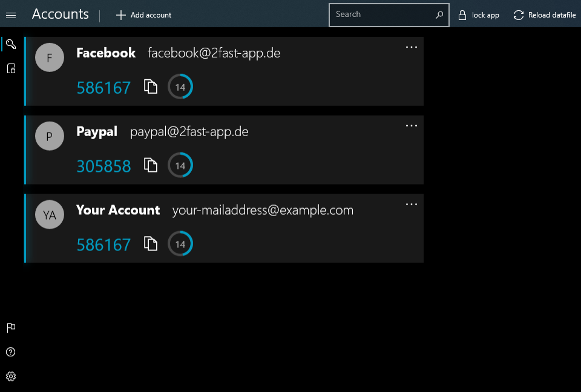Image resolution: width=581 pixels, height=392 pixels.
Task: Click the Your Account avatar circle YA
Action: tap(50, 215)
